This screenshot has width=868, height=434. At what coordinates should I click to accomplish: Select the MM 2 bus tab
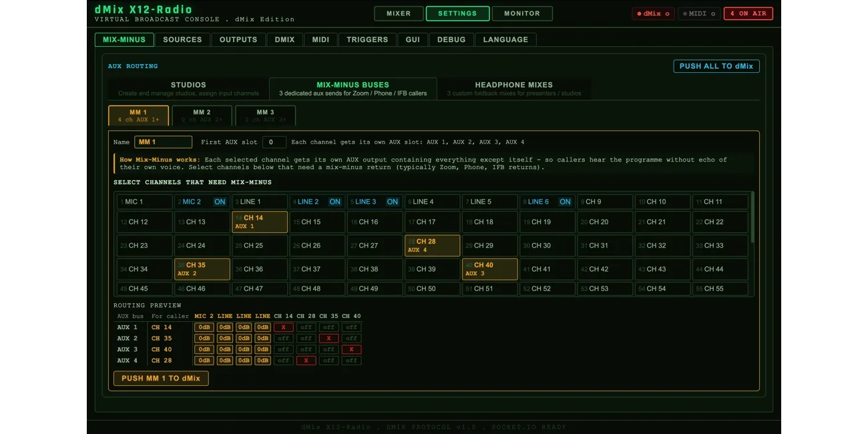(x=202, y=116)
